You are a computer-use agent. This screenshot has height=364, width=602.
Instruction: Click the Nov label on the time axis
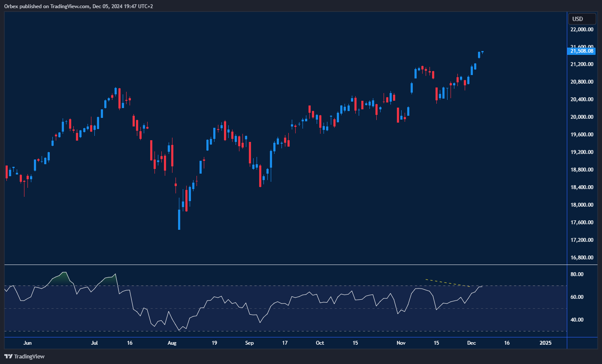(x=401, y=343)
